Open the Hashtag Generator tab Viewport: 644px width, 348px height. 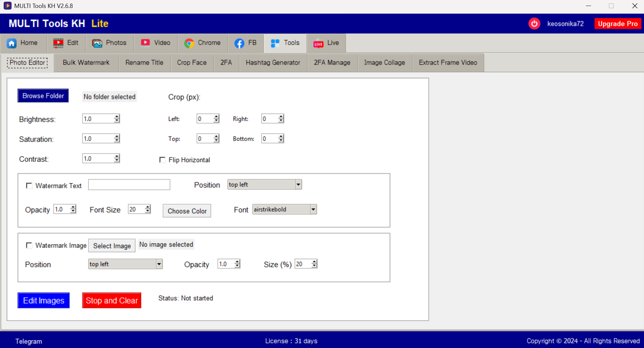(x=273, y=62)
